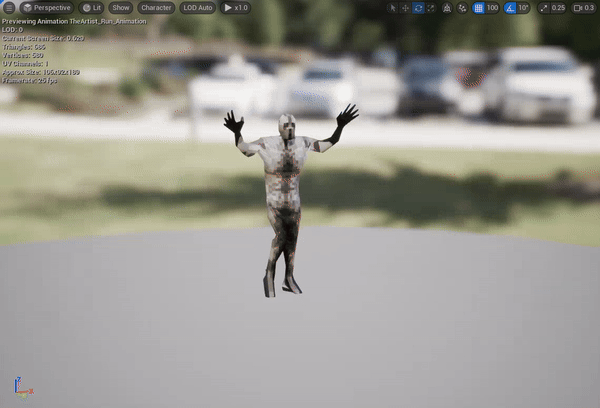Open the viewport options hamburger menu
Viewport: 600px width, 408px height.
[9, 8]
